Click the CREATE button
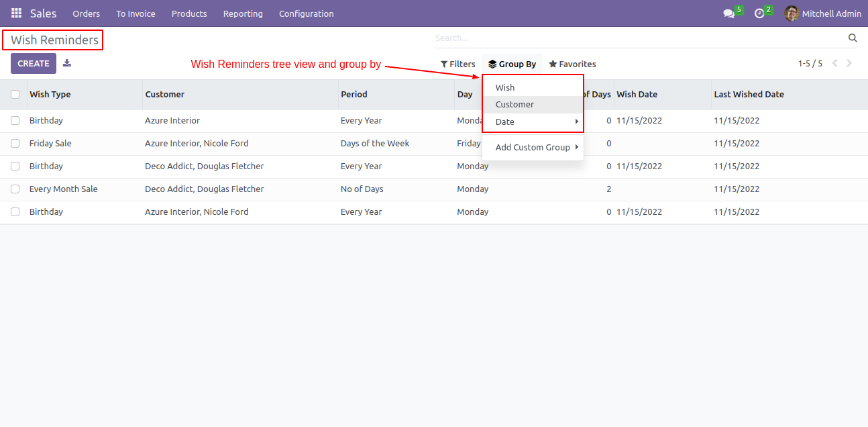The width and height of the screenshot is (868, 427). pyautogui.click(x=34, y=64)
